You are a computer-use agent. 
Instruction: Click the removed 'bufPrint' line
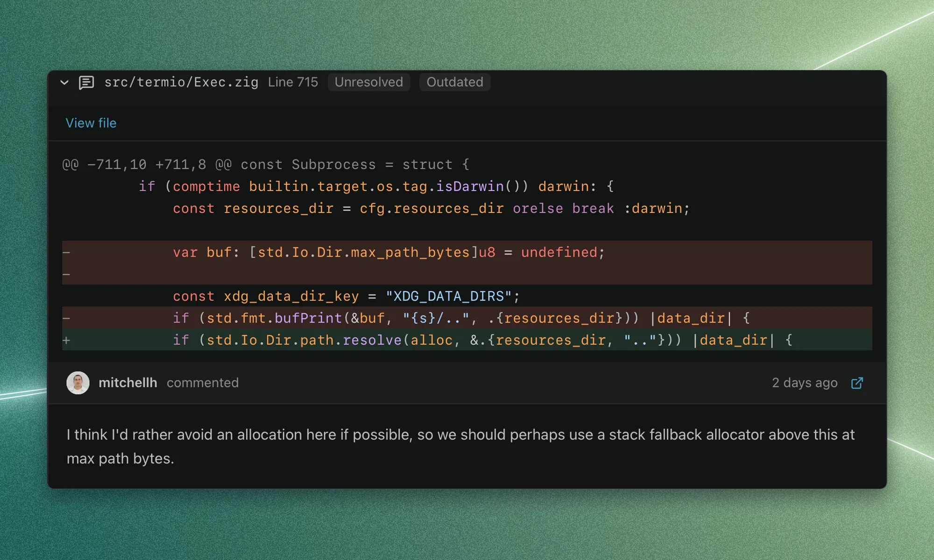(x=467, y=318)
